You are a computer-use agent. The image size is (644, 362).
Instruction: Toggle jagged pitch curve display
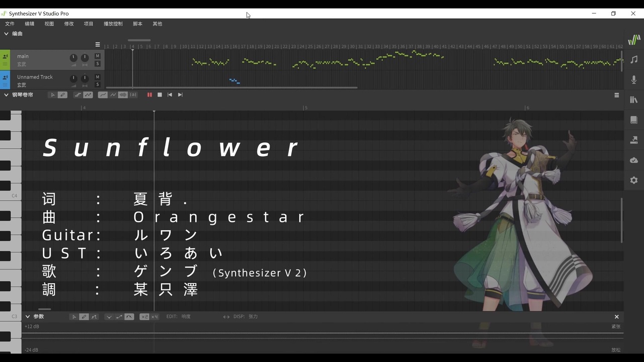113,95
